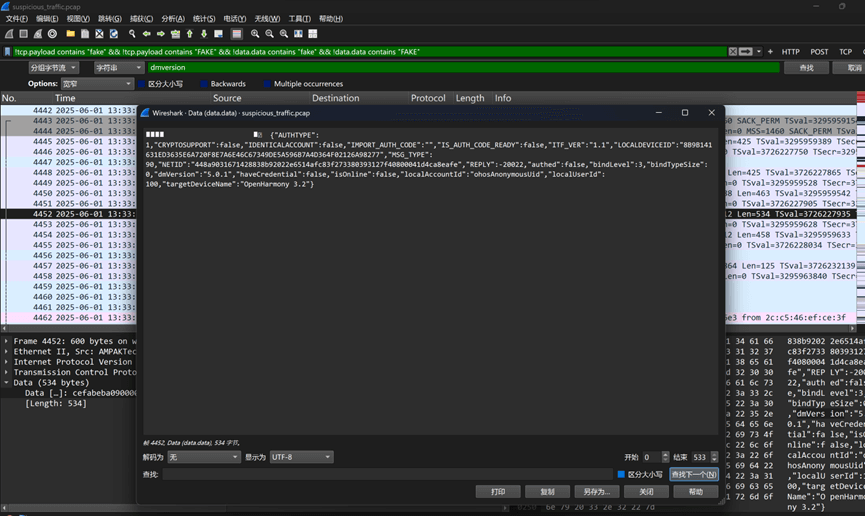
Task: Open the 文件(F) menu
Action: click(x=17, y=19)
